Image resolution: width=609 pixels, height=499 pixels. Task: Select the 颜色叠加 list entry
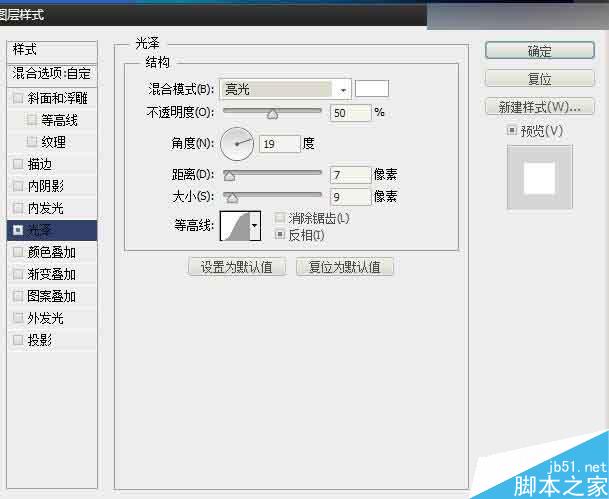click(x=52, y=252)
